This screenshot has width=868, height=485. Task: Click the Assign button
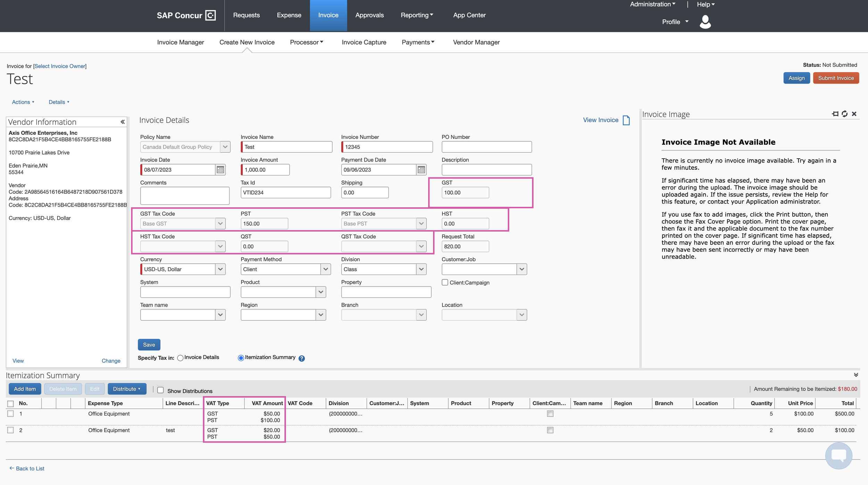[x=796, y=78]
